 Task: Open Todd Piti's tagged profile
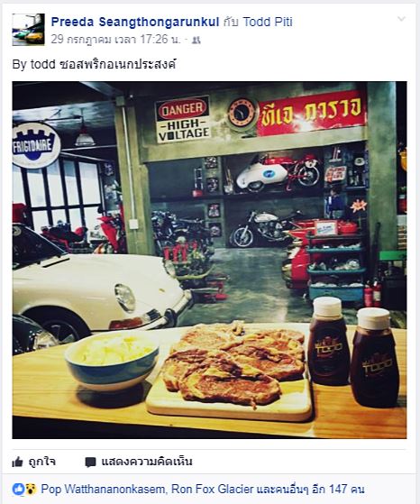pos(268,22)
